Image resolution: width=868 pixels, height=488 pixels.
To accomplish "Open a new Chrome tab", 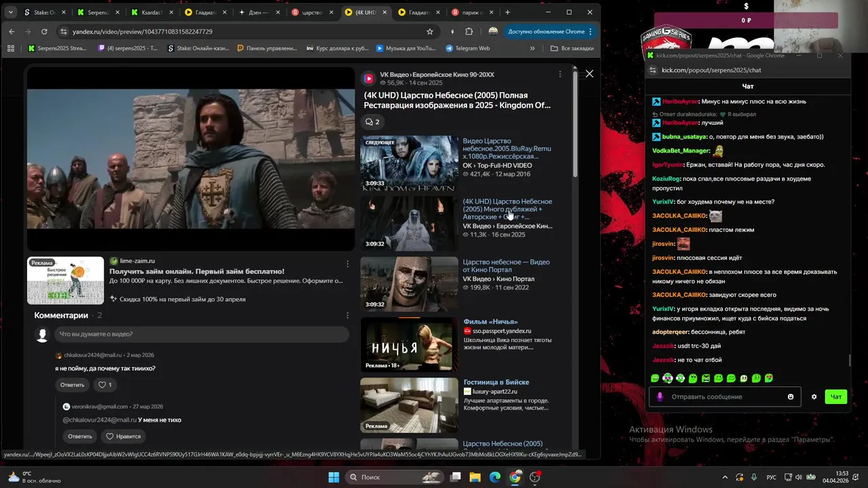I will 507,12.
